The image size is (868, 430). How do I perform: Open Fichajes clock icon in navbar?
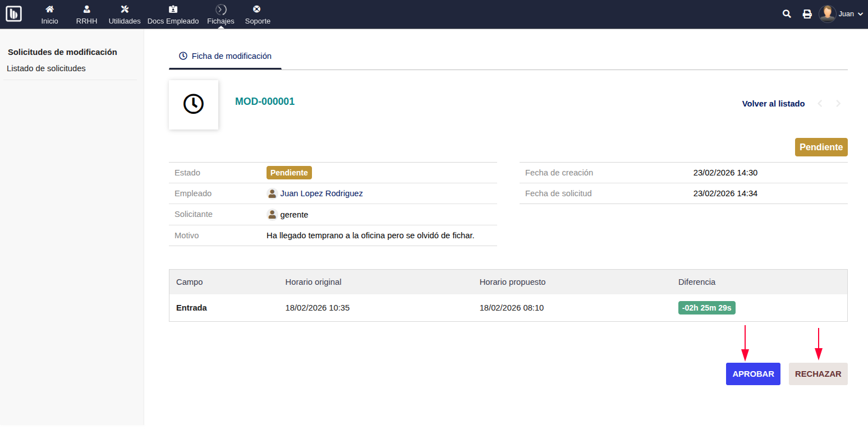[221, 10]
